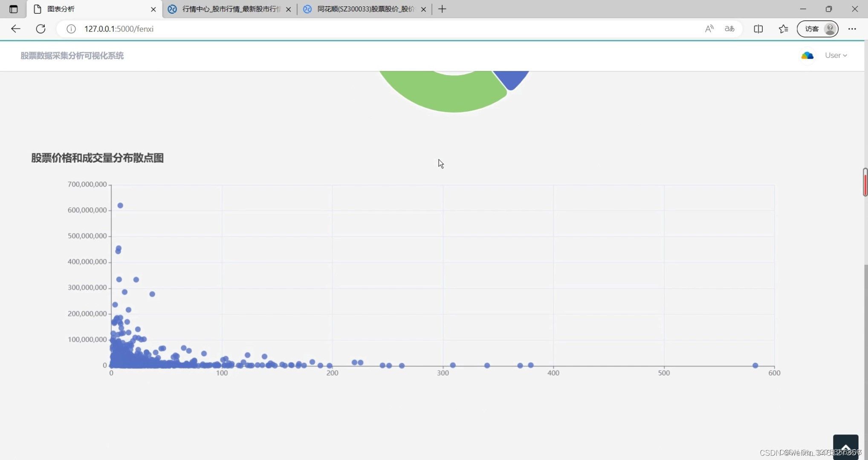Refresh the 图表分析 page
Screen dimensions: 868x460
point(41,29)
